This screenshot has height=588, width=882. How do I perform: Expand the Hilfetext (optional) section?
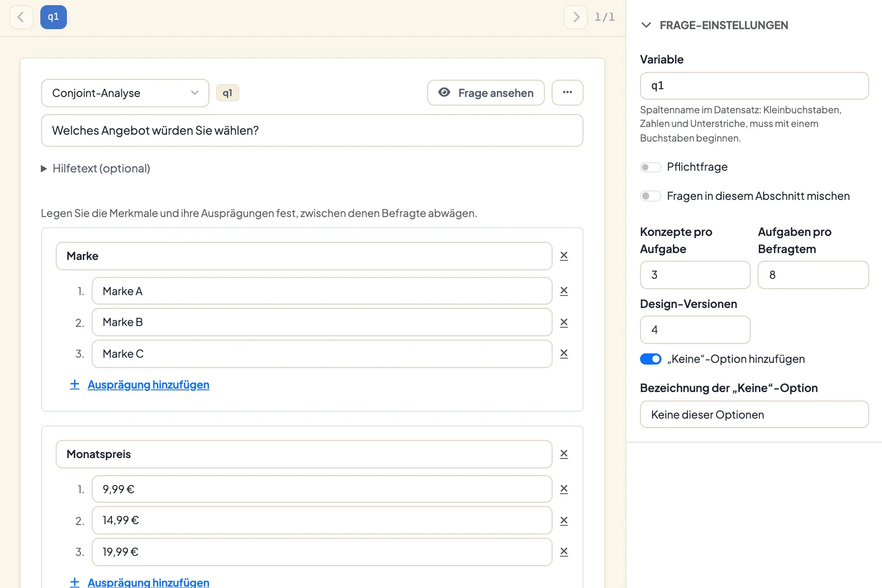pyautogui.click(x=95, y=169)
